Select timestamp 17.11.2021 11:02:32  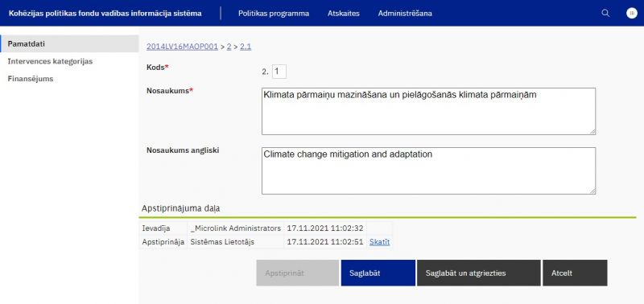coord(325,228)
